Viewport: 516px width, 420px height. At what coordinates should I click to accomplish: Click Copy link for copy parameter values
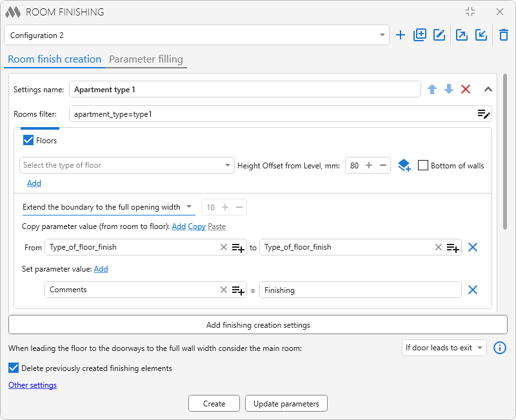[197, 226]
